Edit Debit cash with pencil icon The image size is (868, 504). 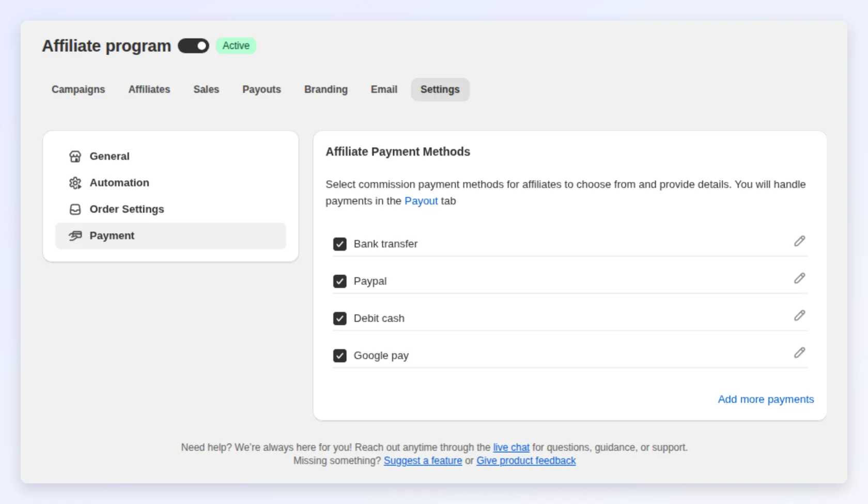(799, 316)
